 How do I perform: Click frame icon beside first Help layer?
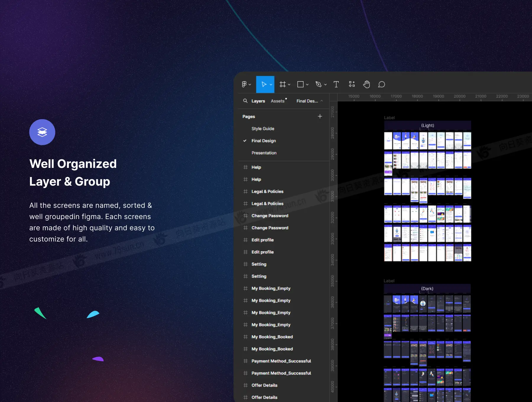click(245, 167)
